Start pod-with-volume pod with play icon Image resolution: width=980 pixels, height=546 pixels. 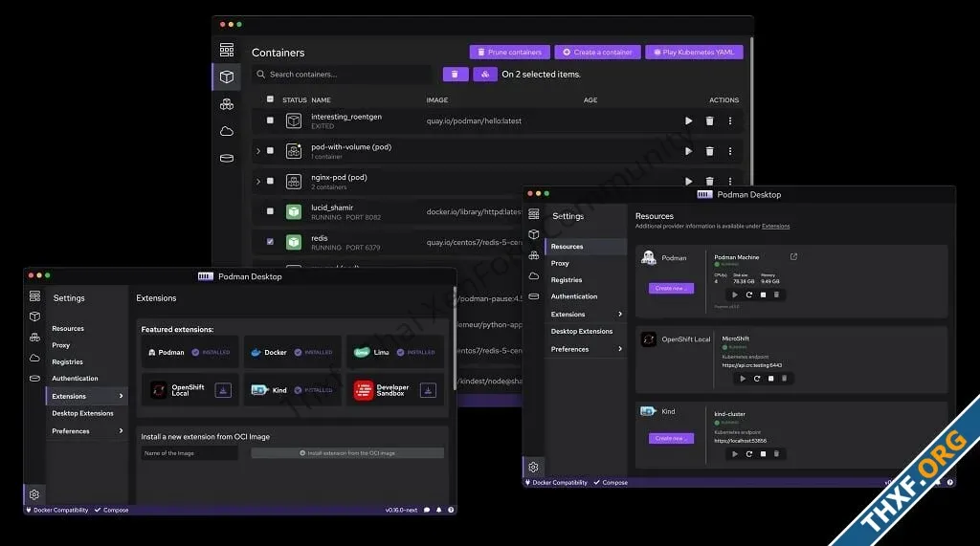688,151
